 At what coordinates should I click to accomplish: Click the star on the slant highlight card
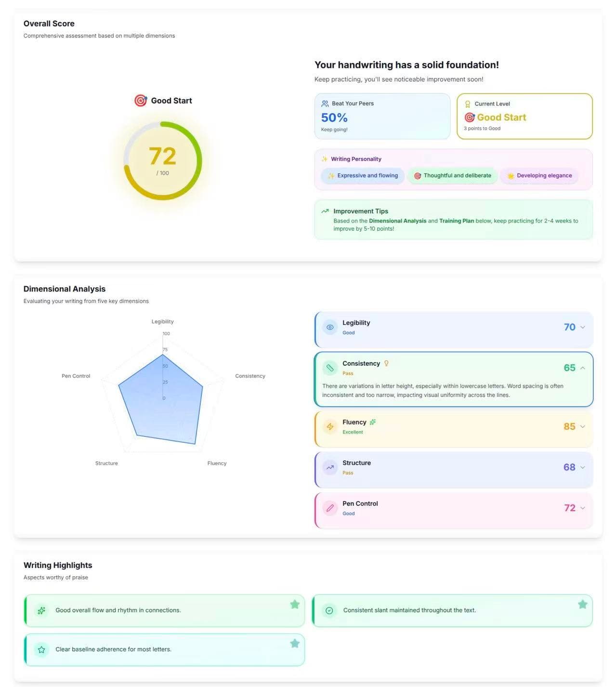click(582, 604)
